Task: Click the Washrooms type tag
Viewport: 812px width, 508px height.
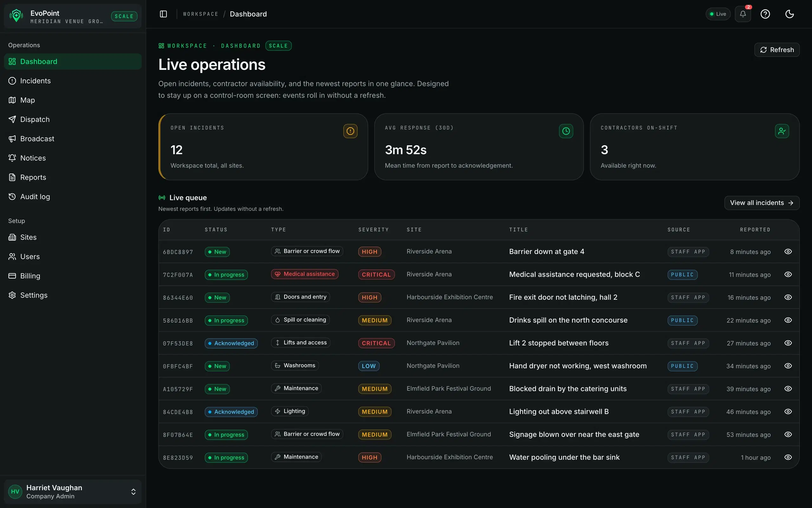Action: [295, 365]
